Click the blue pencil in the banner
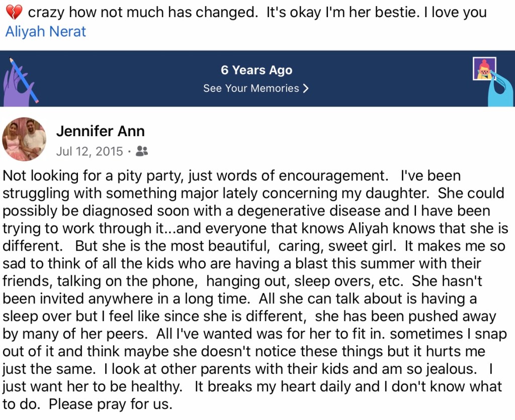This screenshot has width=515, height=420. (24, 78)
